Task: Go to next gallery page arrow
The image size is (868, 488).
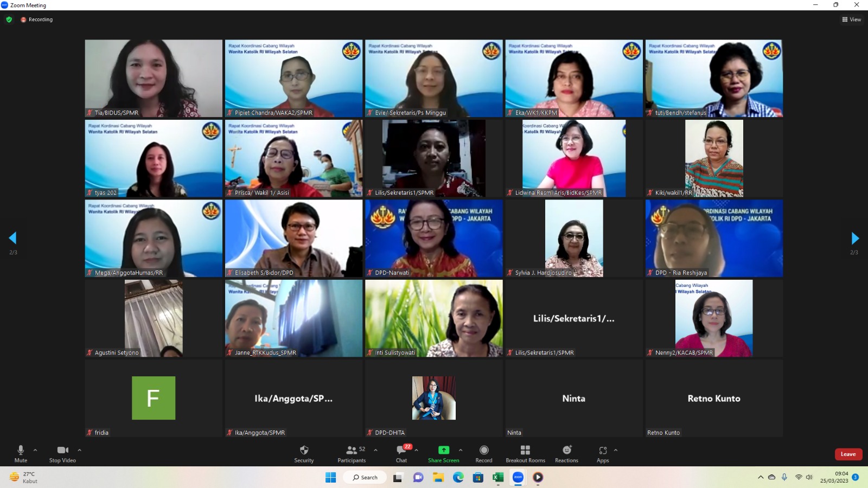Action: tap(854, 238)
